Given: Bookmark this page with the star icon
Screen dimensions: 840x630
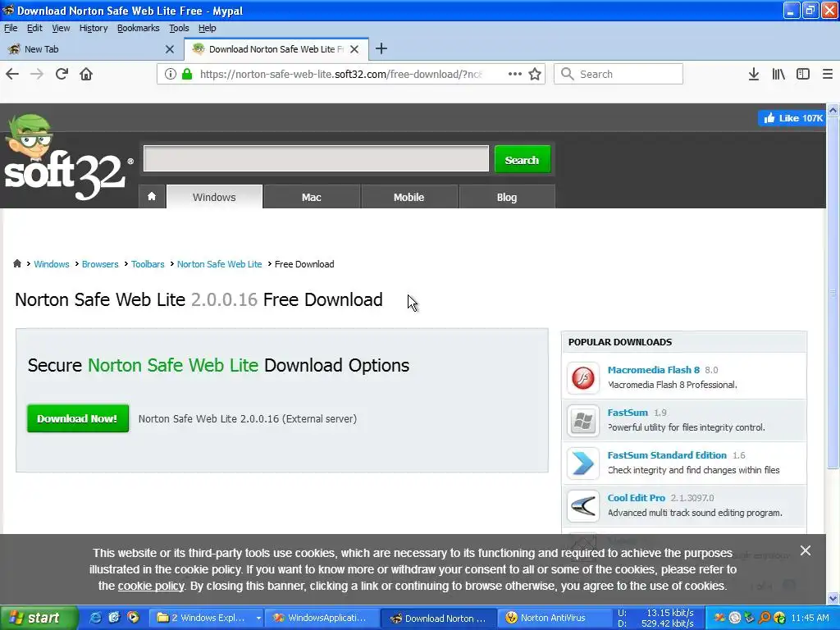Looking at the screenshot, I should tap(535, 74).
